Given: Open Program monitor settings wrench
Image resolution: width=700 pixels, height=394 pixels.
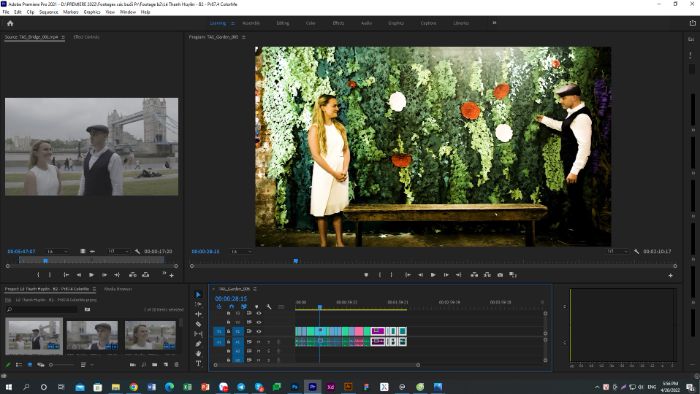Looking at the screenshot, I should pos(636,251).
